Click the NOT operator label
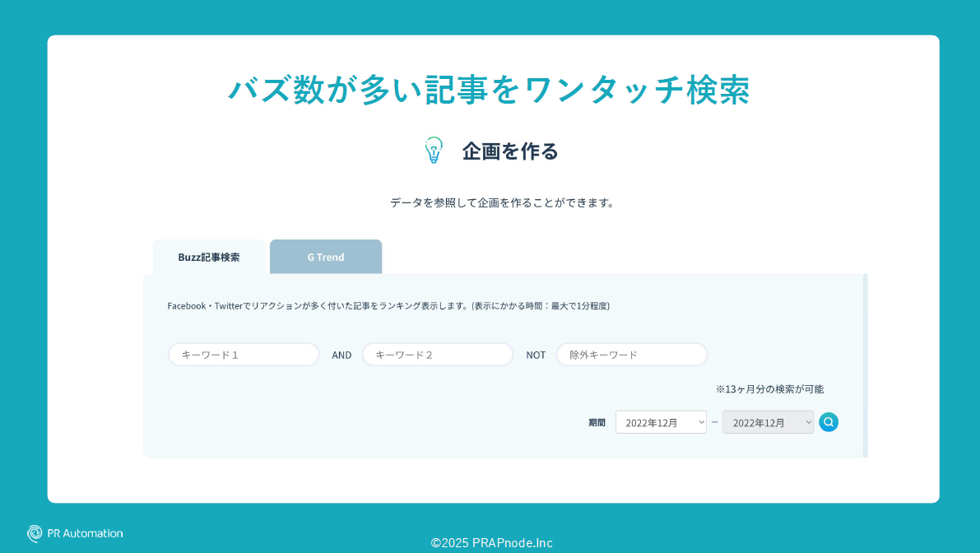 536,355
